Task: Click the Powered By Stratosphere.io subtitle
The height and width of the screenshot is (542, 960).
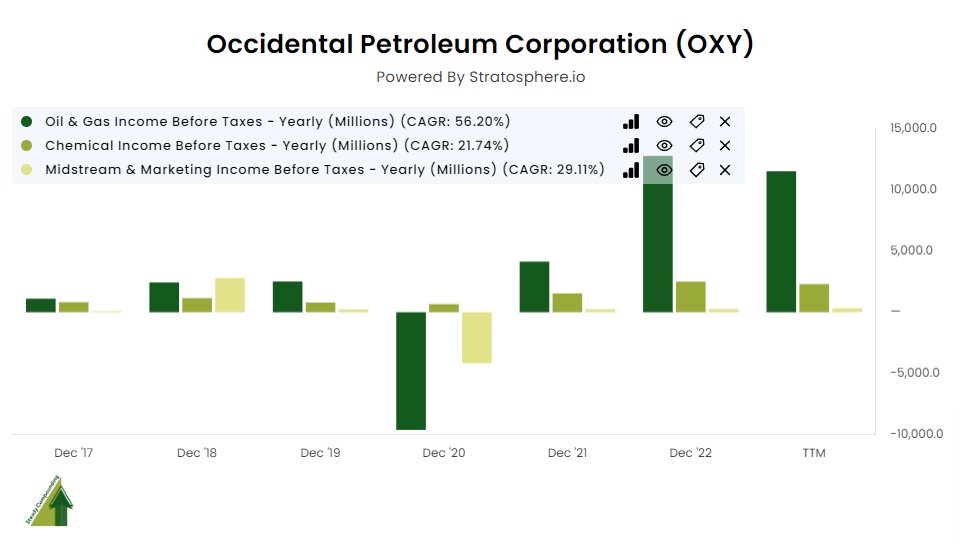Action: click(x=481, y=77)
